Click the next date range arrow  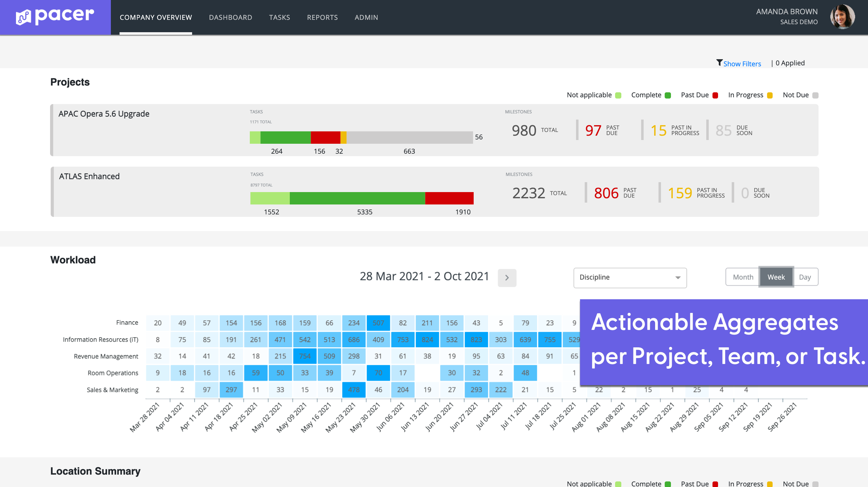[x=507, y=278]
